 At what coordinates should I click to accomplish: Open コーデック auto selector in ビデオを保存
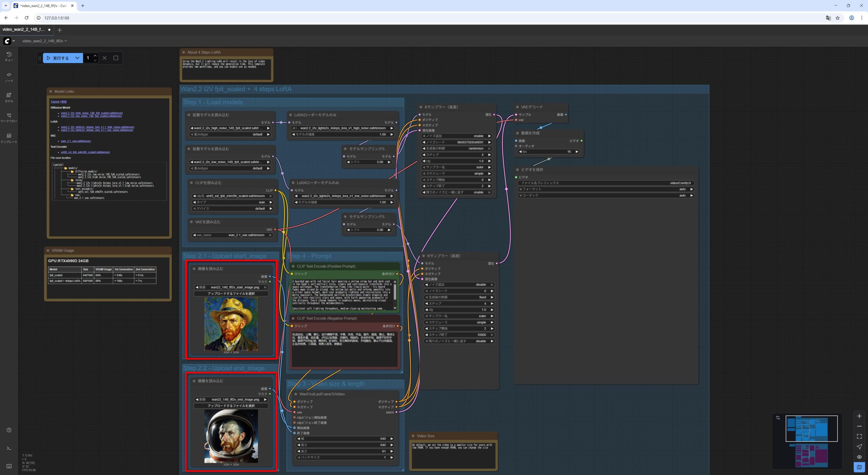coord(606,195)
